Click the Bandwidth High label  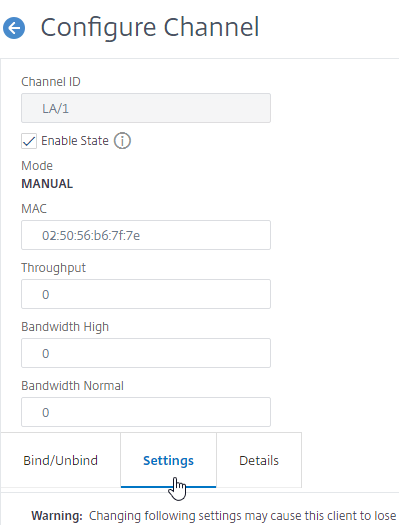[65, 327]
